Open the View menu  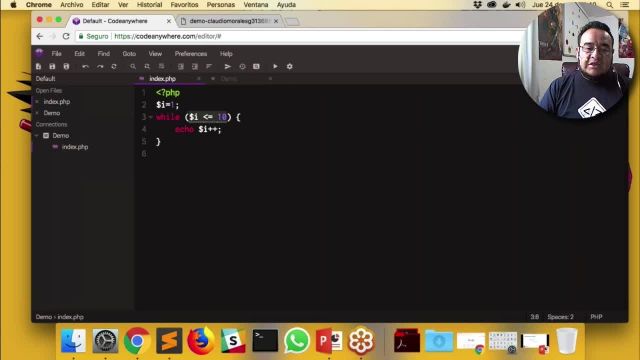(155, 53)
